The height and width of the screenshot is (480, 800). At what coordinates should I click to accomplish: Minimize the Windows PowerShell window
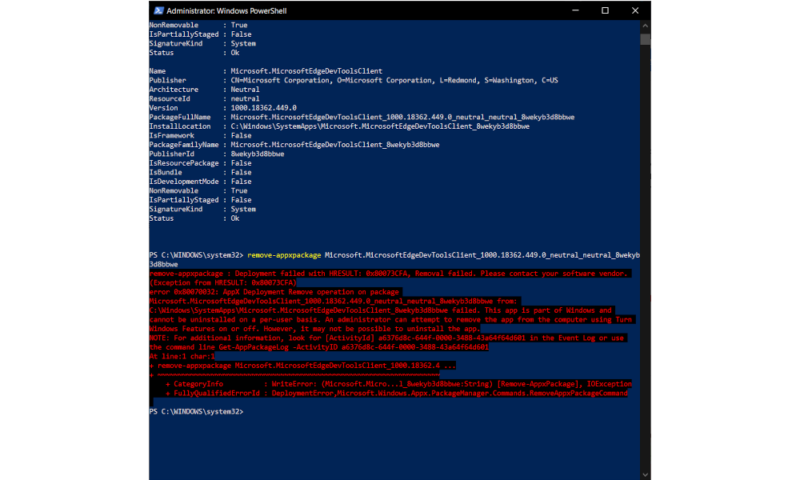(x=575, y=11)
